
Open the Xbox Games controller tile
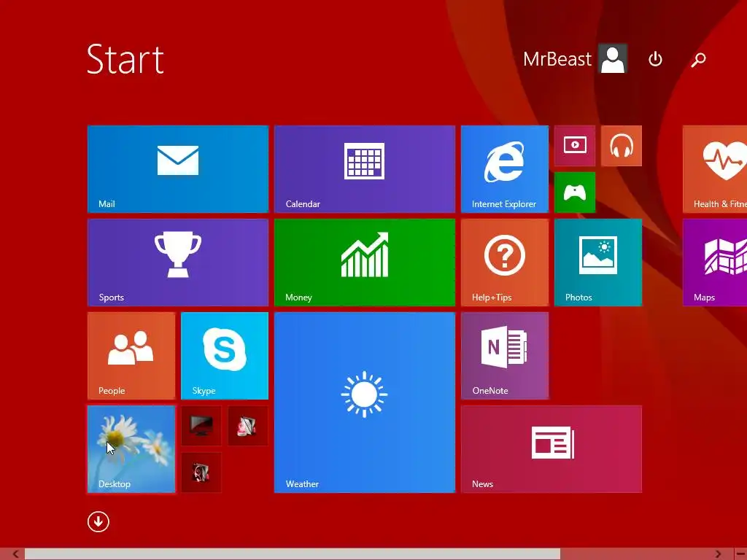click(x=575, y=192)
